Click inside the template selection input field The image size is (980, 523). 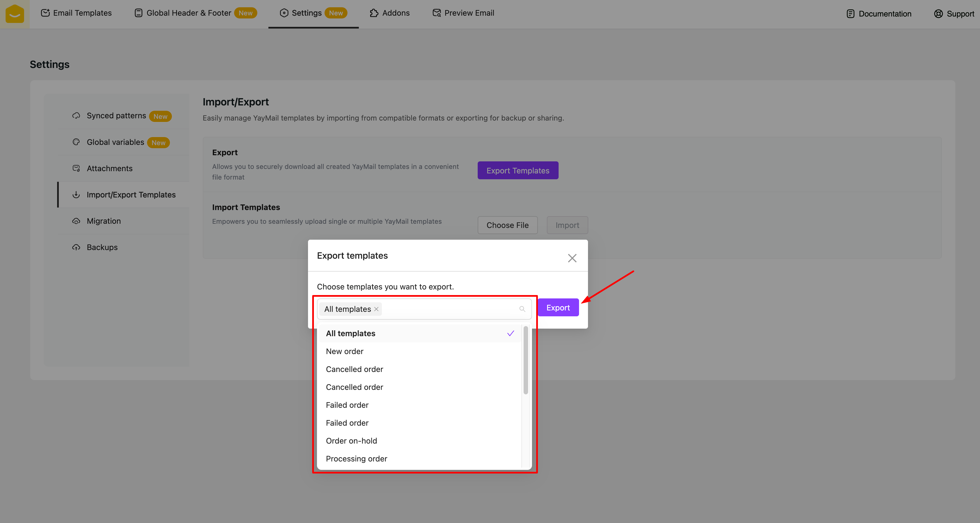point(449,309)
